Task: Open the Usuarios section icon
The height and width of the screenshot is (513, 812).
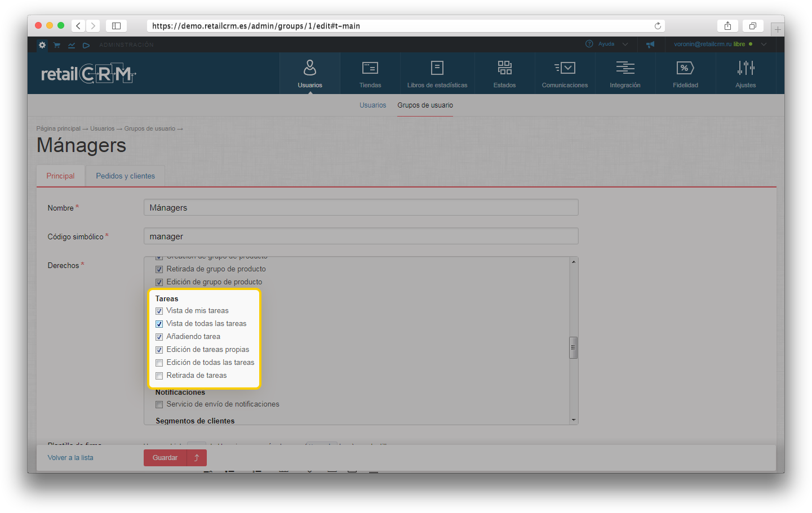Action: [310, 68]
